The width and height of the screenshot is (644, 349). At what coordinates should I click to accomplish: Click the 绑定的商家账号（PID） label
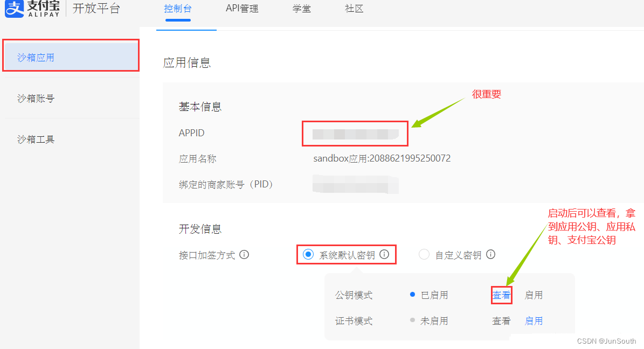[226, 184]
